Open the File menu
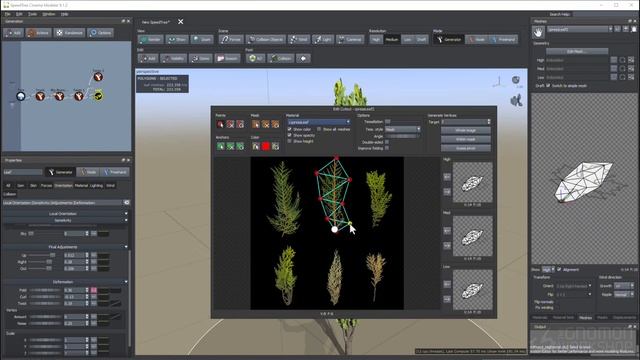 point(8,14)
